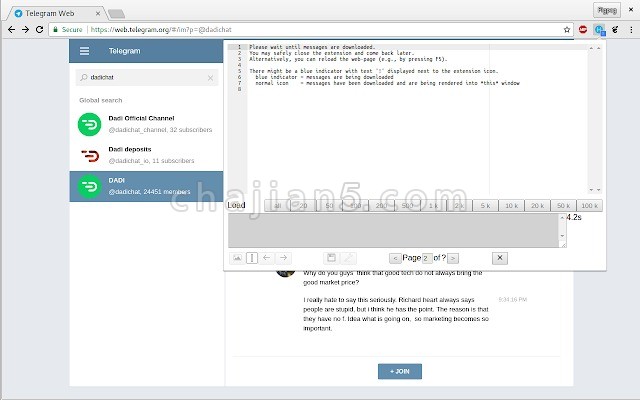Click the black bird extension icon
This screenshot has width=640, height=400.
tap(615, 29)
